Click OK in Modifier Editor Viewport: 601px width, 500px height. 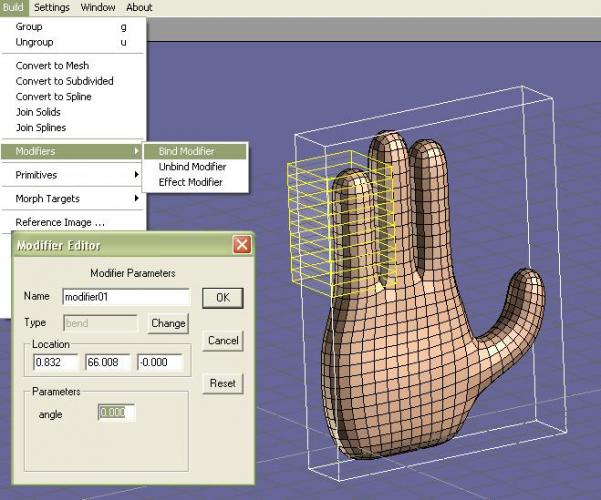click(222, 297)
